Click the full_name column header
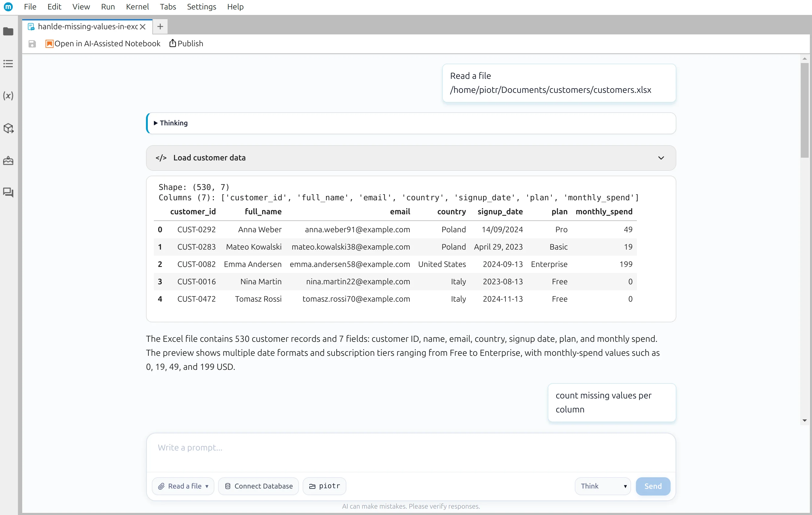812x515 pixels. [x=263, y=212]
